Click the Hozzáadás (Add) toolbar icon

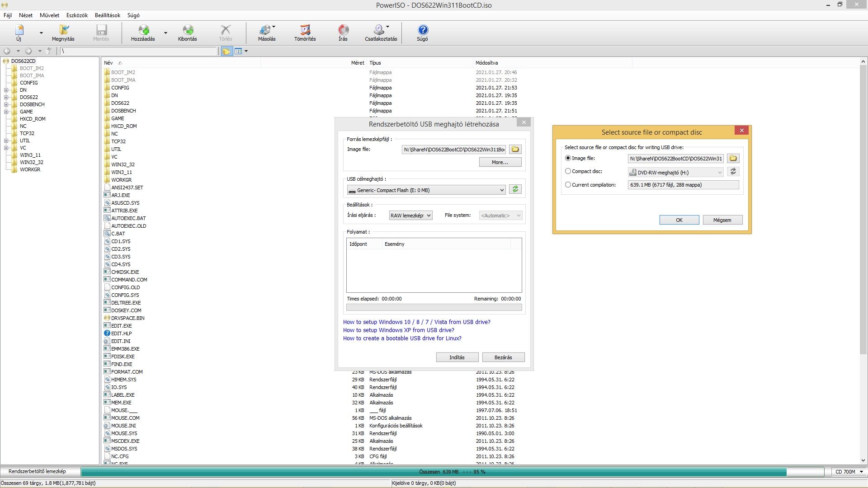143,30
